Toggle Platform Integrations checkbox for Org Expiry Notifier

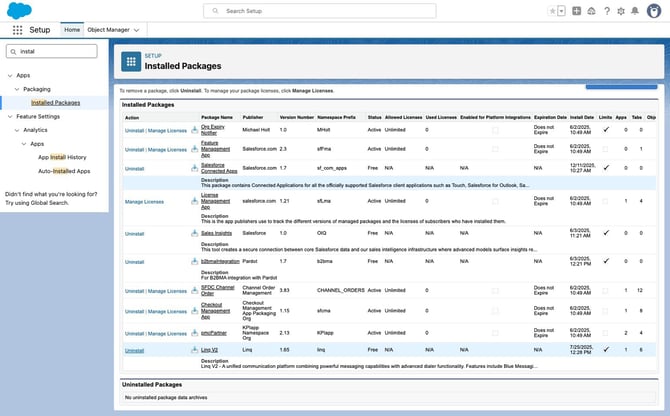[x=495, y=130]
